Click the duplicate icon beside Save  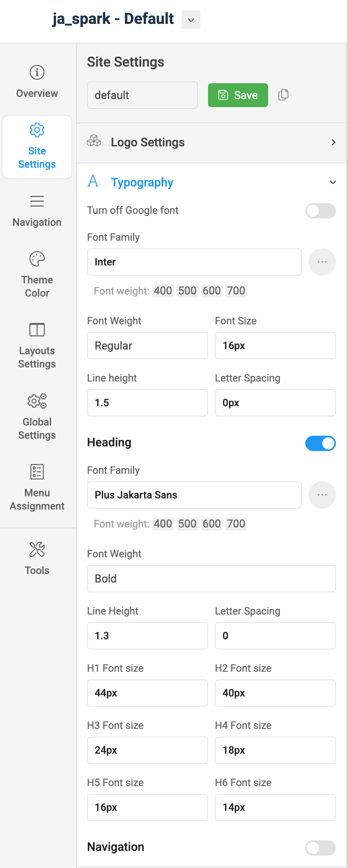click(283, 95)
